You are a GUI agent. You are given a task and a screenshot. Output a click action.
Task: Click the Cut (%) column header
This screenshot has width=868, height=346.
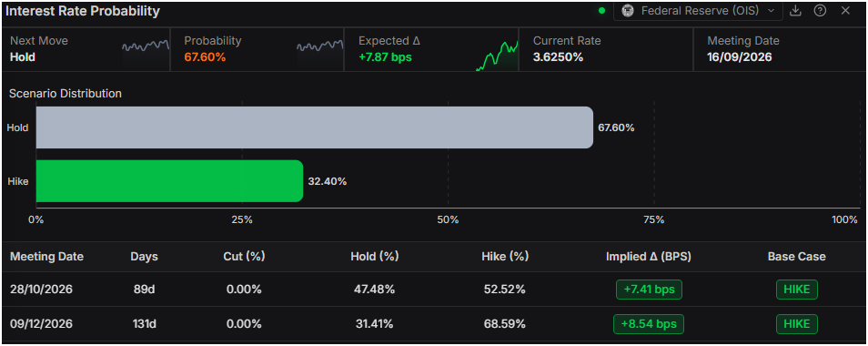[244, 257]
